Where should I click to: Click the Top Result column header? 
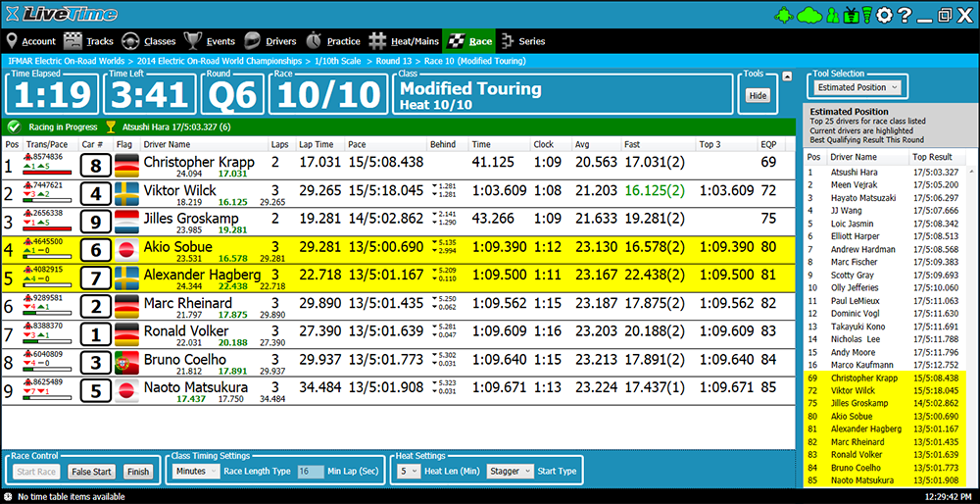[933, 157]
